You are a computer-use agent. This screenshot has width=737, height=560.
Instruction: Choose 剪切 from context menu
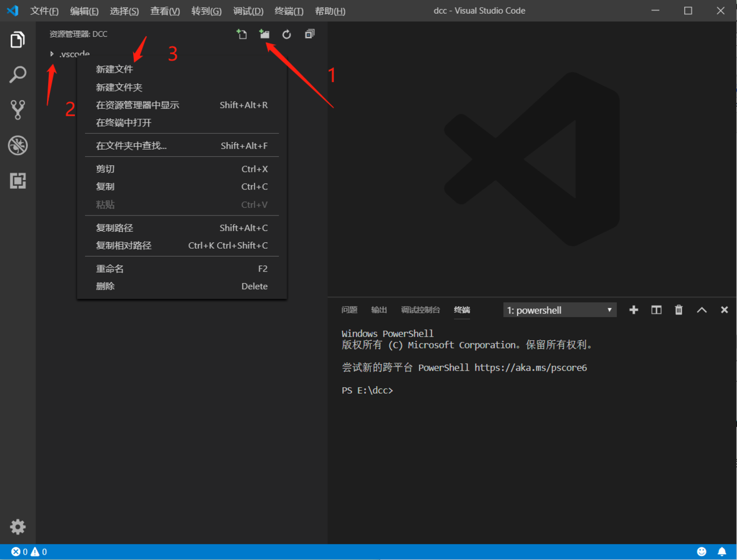(182, 169)
